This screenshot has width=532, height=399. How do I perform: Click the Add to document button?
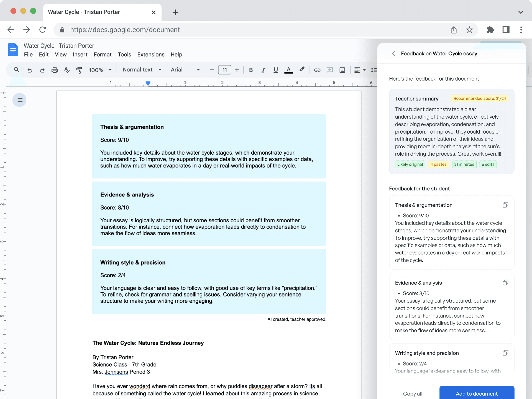pos(477,393)
